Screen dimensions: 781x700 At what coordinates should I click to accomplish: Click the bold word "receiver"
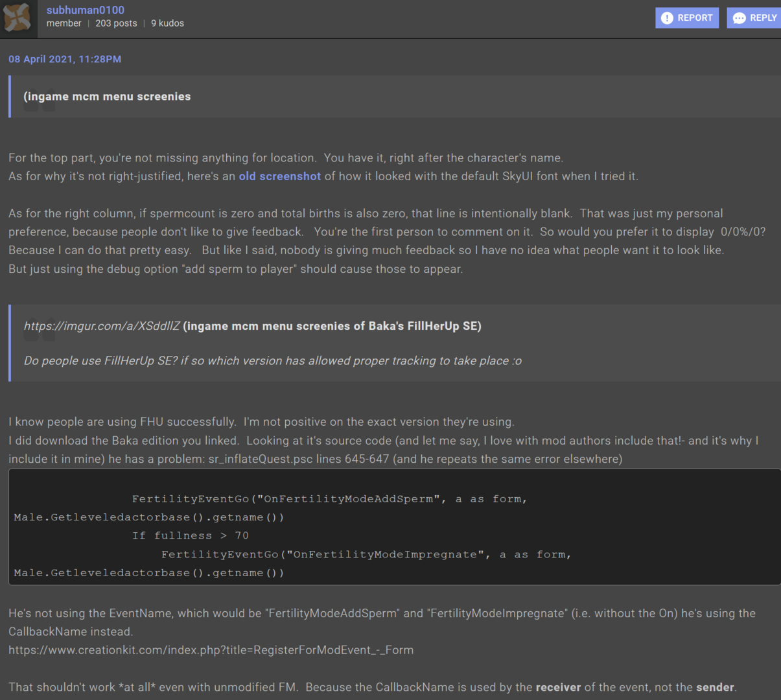558,688
